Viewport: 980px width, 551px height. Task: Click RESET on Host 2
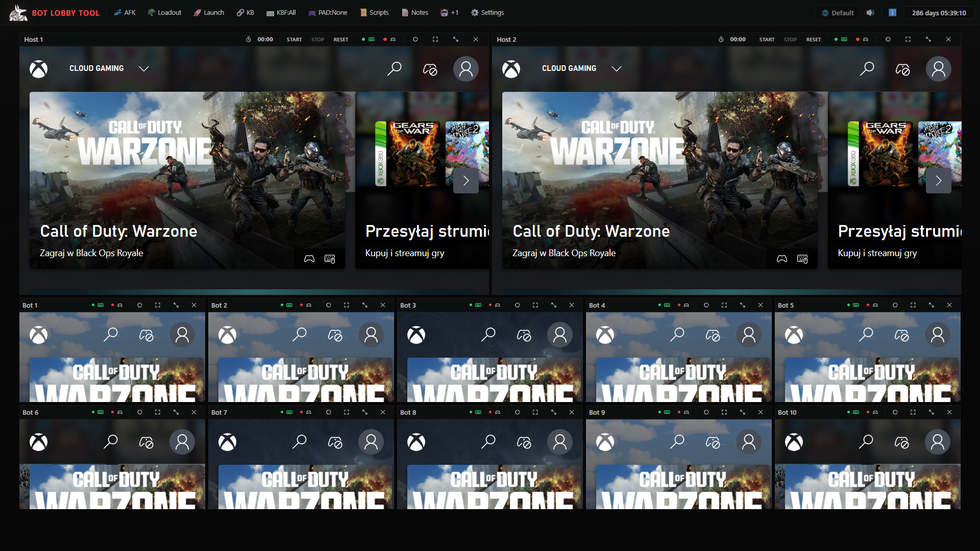pos(814,39)
